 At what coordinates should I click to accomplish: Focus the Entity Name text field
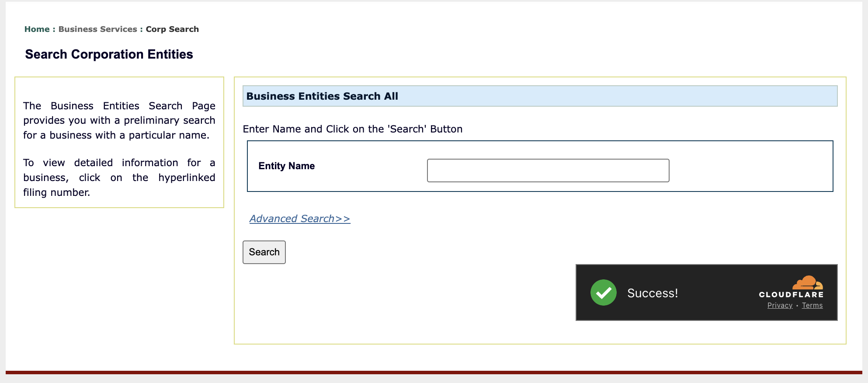(x=548, y=171)
